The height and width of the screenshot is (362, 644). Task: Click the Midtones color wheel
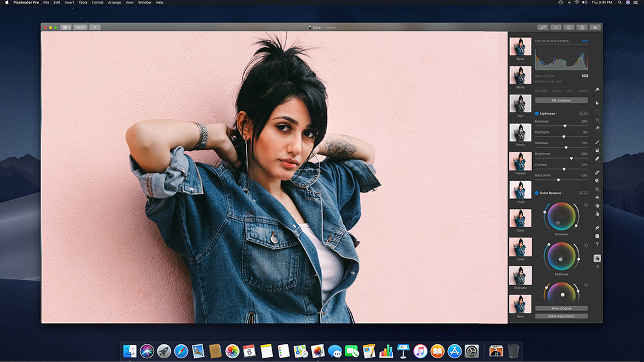point(562,256)
